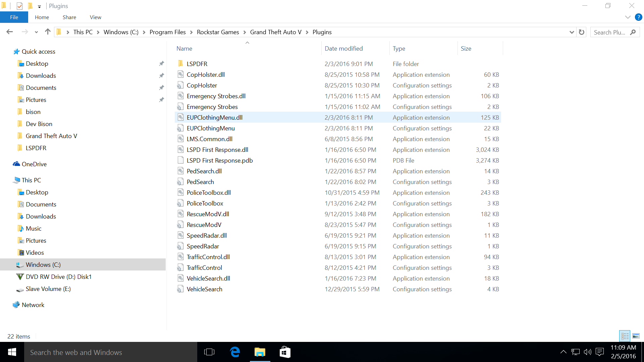644x362 pixels.
Task: Switch to large icons view button
Action: pyautogui.click(x=636, y=336)
